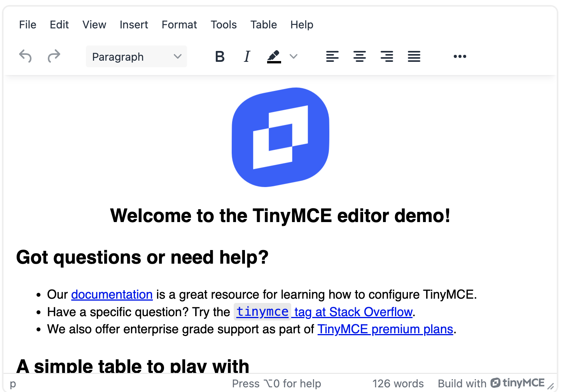
Task: Redo the last undone edit
Action: tap(54, 56)
